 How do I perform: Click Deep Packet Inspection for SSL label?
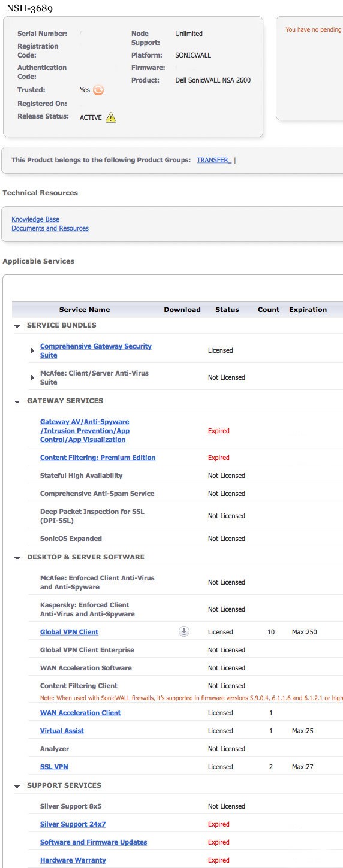coord(92,516)
